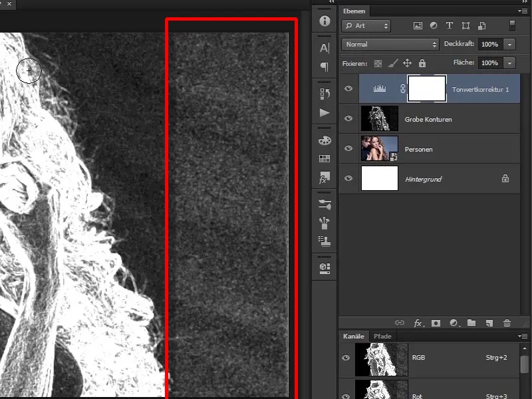Toggle lock all padlock icon
The image size is (532, 399).
[422, 63]
